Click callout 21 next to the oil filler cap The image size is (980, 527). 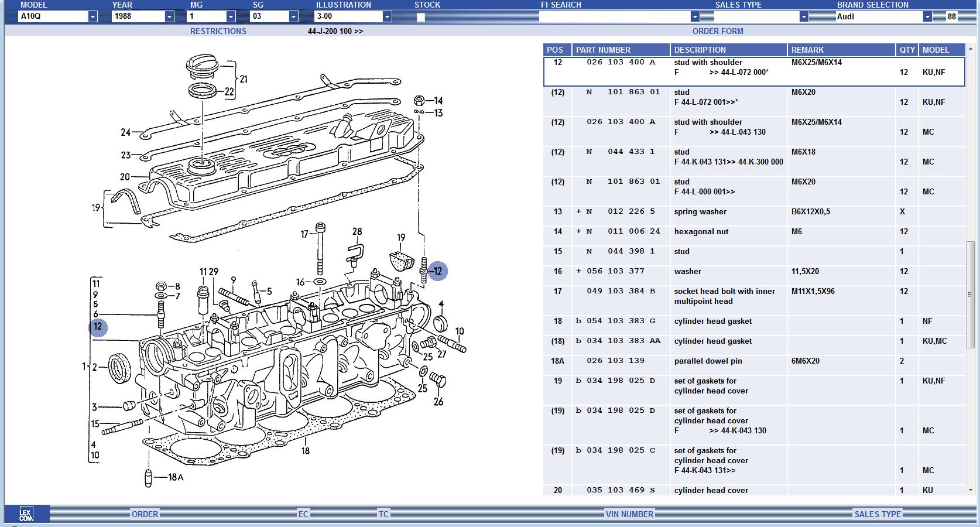coord(244,79)
